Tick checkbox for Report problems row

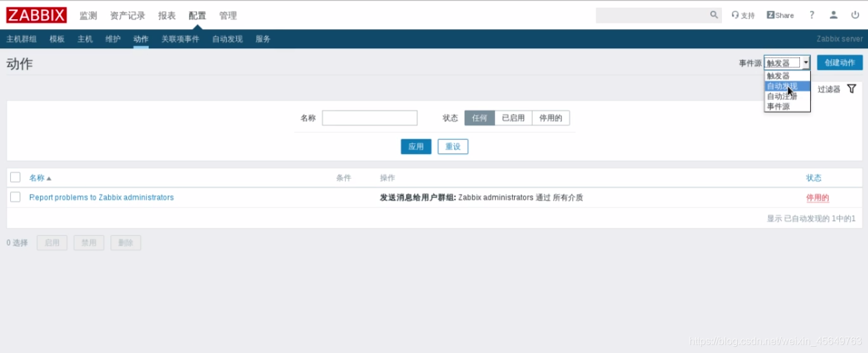[x=15, y=197]
